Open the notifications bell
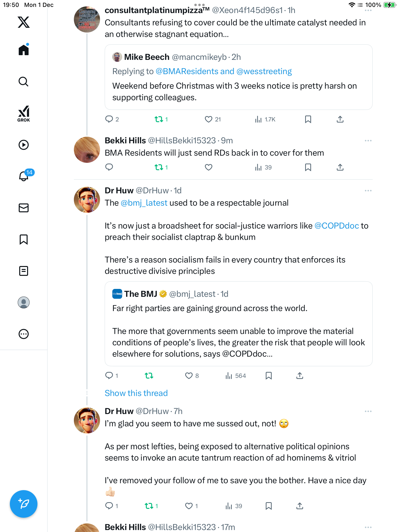The height and width of the screenshot is (532, 399). click(24, 176)
